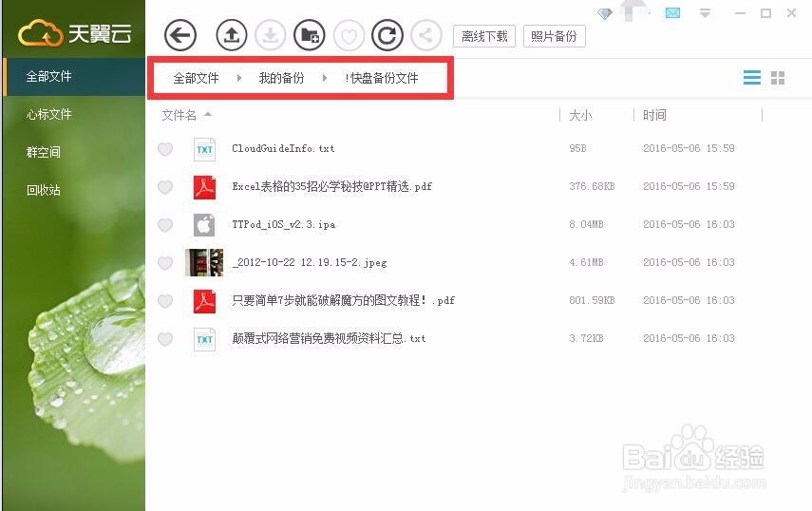Click the PDF icon of the 魔方 tutorial
This screenshot has width=812, height=511.
point(204,301)
